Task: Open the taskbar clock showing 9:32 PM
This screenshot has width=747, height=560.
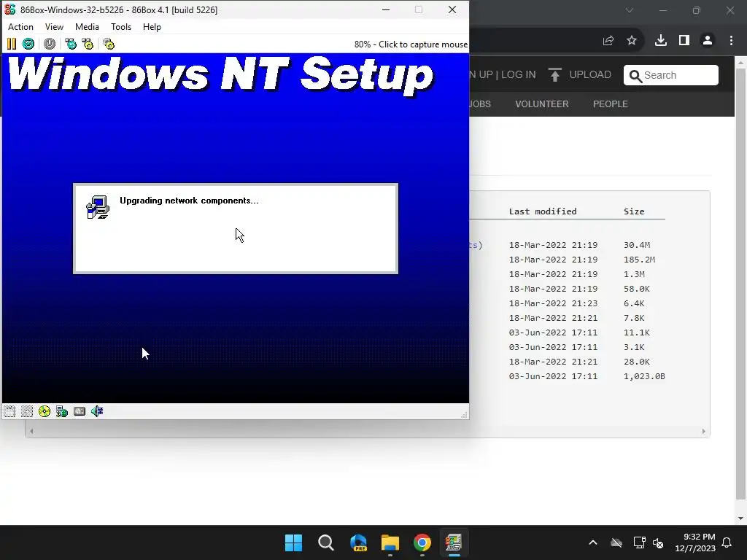Action: 695,542
